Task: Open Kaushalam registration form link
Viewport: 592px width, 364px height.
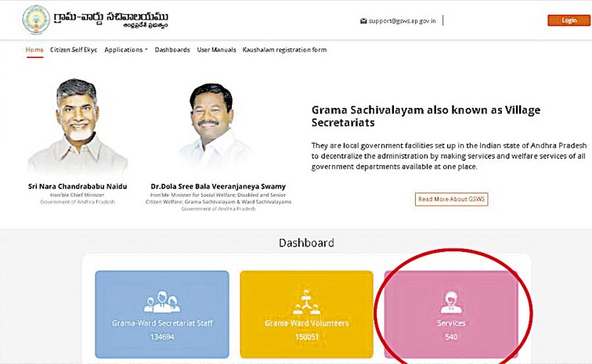Action: (284, 50)
